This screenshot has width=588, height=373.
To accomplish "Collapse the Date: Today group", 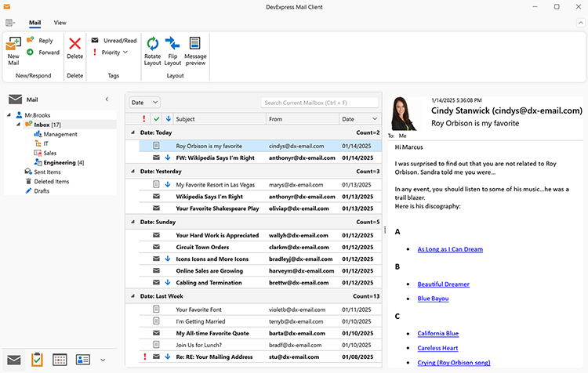I will (x=132, y=132).
